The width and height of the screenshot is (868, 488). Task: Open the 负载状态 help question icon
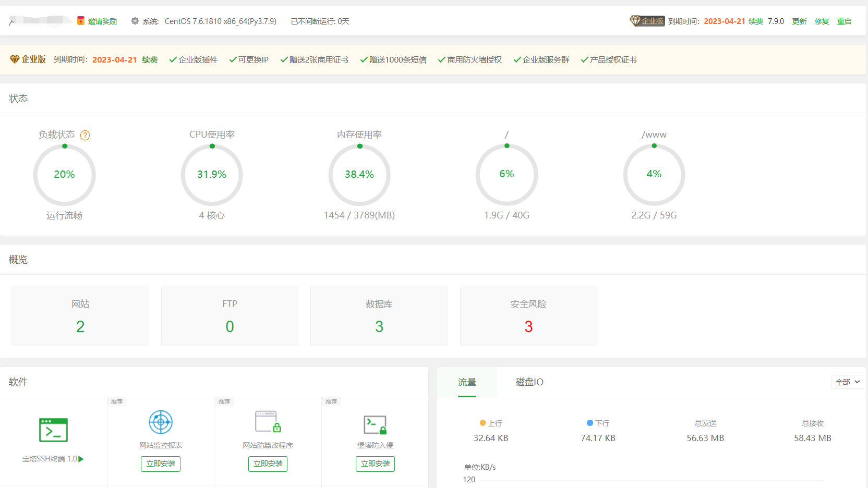tap(85, 135)
